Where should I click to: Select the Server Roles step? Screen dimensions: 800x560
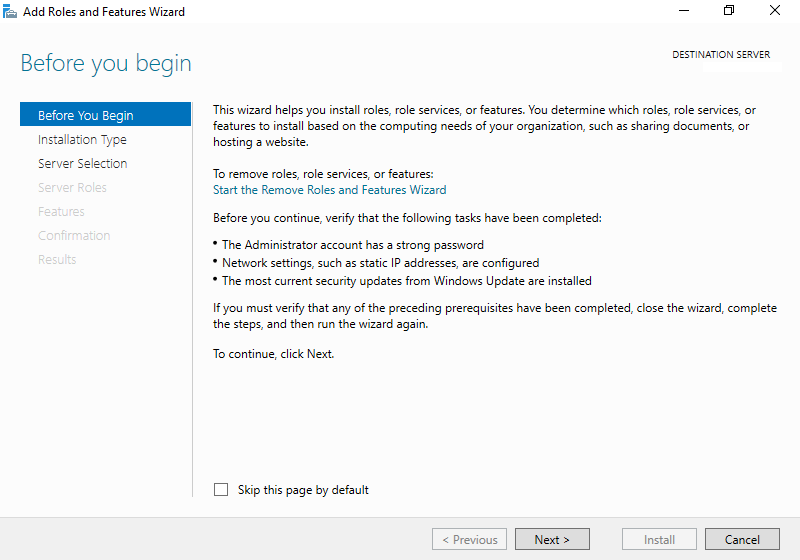pos(72,187)
